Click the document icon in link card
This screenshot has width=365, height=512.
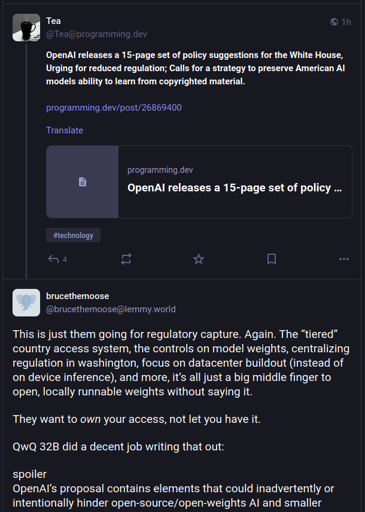82,182
